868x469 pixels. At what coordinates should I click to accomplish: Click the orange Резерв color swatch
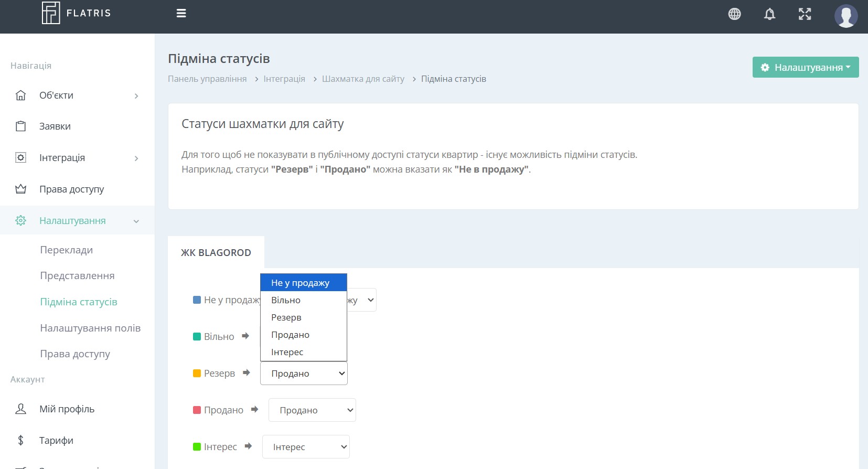tap(197, 374)
